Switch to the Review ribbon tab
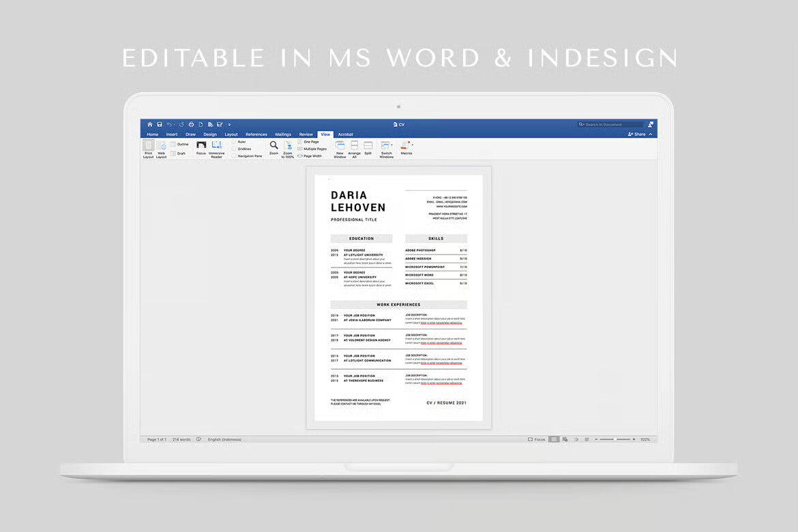Screen dimensions: 798x532 point(306,134)
